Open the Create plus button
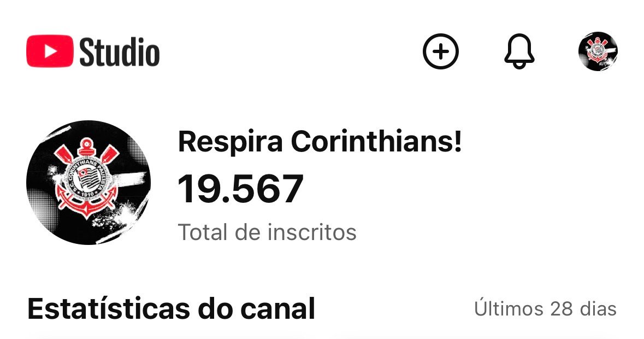Viewport: 644px width, 339px height. pos(441,51)
